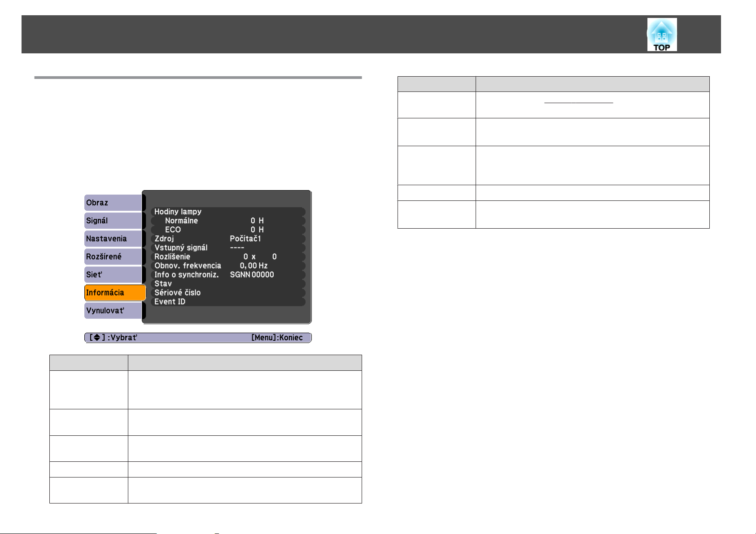Image resolution: width=756 pixels, height=534 pixels.
Task: Click the Sériové číslo row
Action: pos(228,292)
